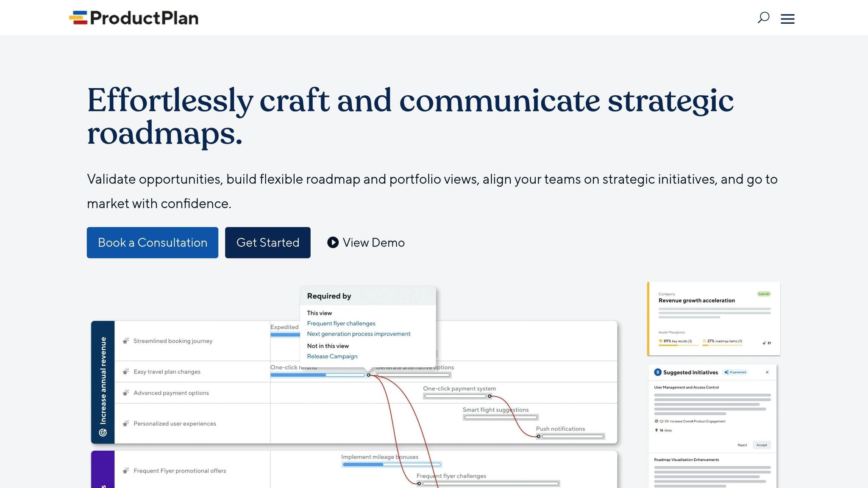
Task: Open the Next generation process improvement link
Action: tap(359, 334)
